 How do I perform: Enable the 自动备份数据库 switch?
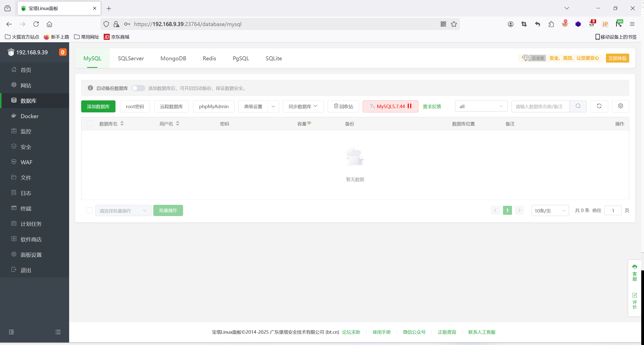(x=138, y=88)
